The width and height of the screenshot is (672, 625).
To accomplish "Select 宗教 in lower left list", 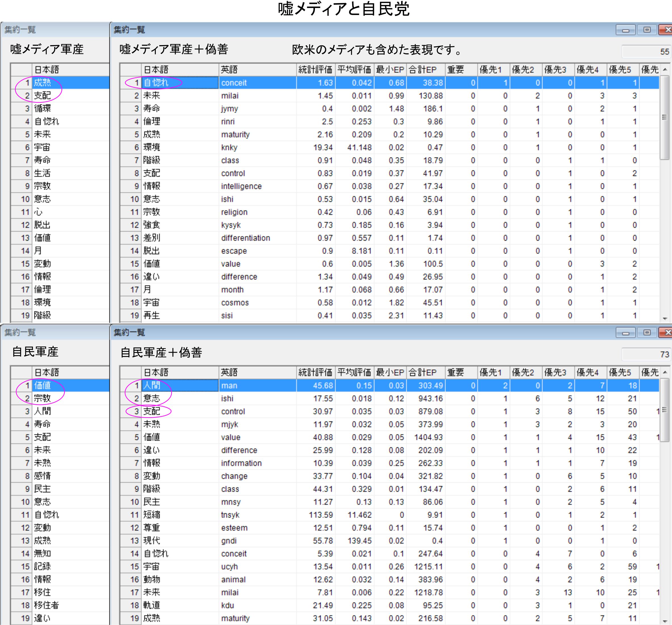I will [43, 399].
